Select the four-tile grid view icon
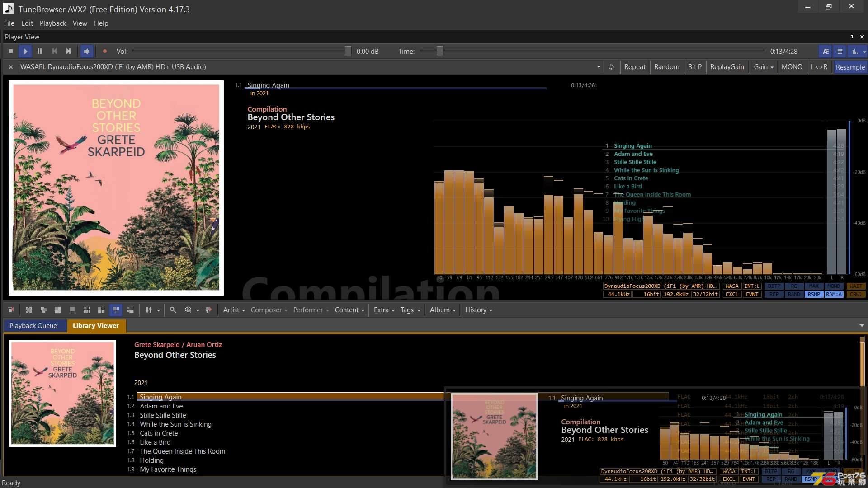The image size is (868, 488). 58,310
